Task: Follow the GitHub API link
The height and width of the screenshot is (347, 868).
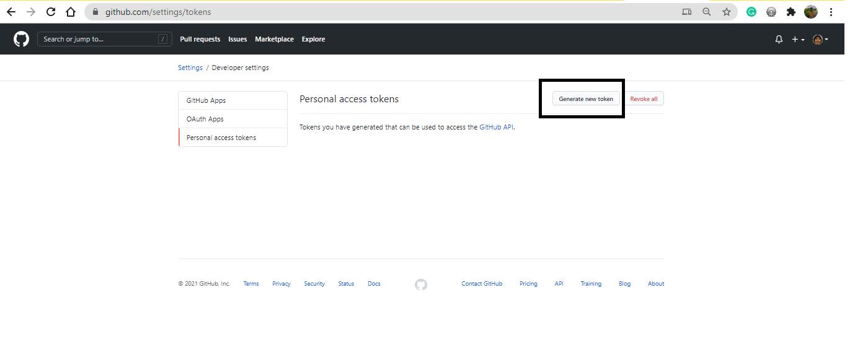Action: (496, 127)
